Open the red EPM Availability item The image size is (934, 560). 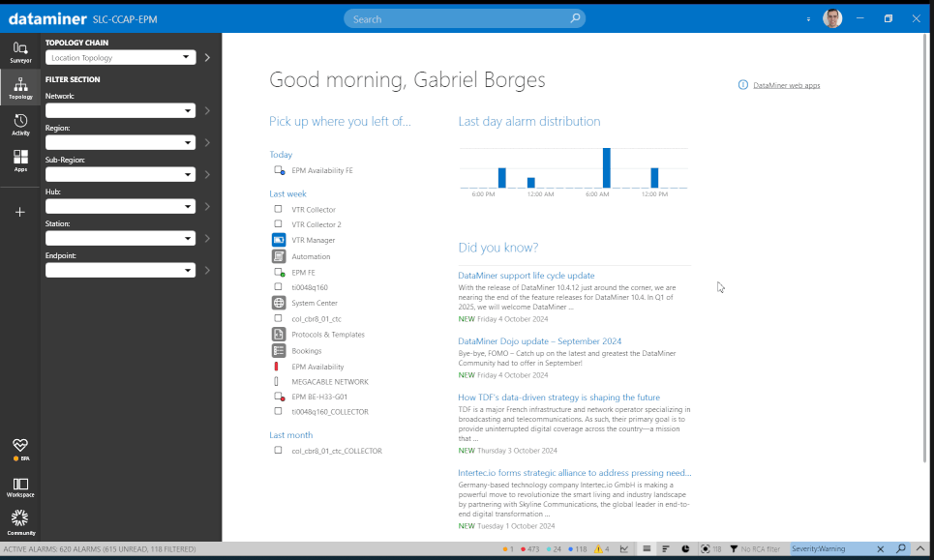point(316,367)
